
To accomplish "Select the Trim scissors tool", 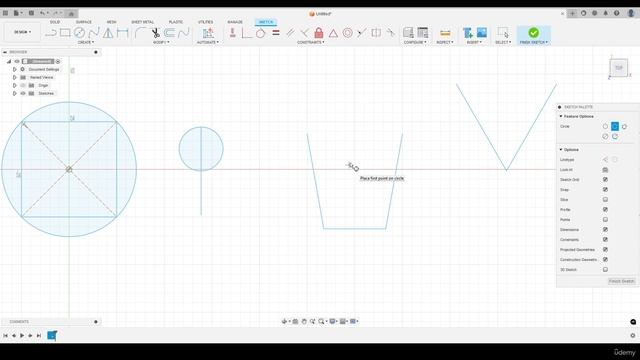I will (x=156, y=33).
